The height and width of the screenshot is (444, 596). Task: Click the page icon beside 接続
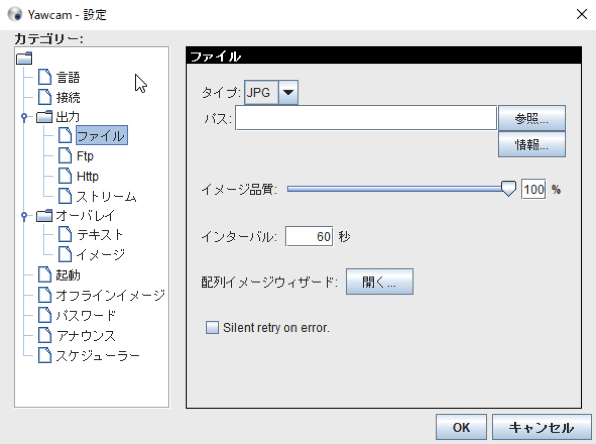44,97
